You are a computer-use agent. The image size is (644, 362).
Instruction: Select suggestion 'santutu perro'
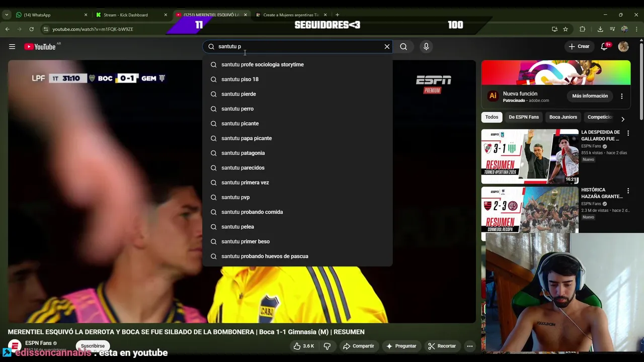click(297, 109)
